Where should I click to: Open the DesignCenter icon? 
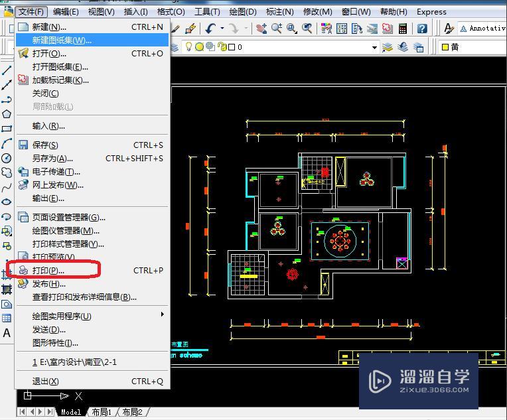pyautogui.click(x=342, y=29)
